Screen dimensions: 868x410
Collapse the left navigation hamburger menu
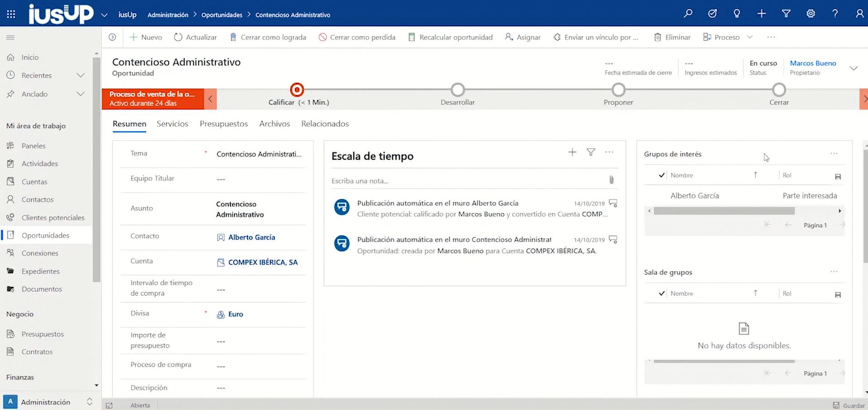[x=10, y=38]
